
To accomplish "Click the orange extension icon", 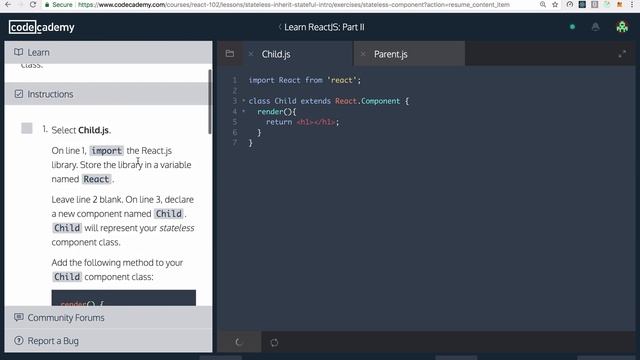I will coord(620,4).
